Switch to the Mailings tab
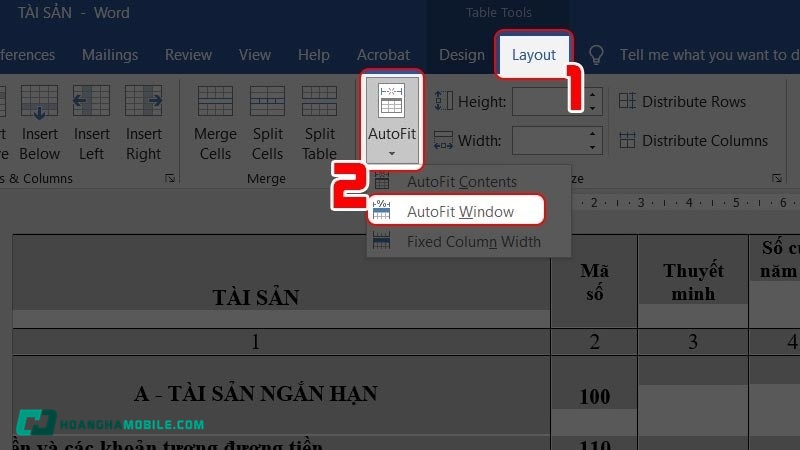800x450 pixels. [x=110, y=55]
